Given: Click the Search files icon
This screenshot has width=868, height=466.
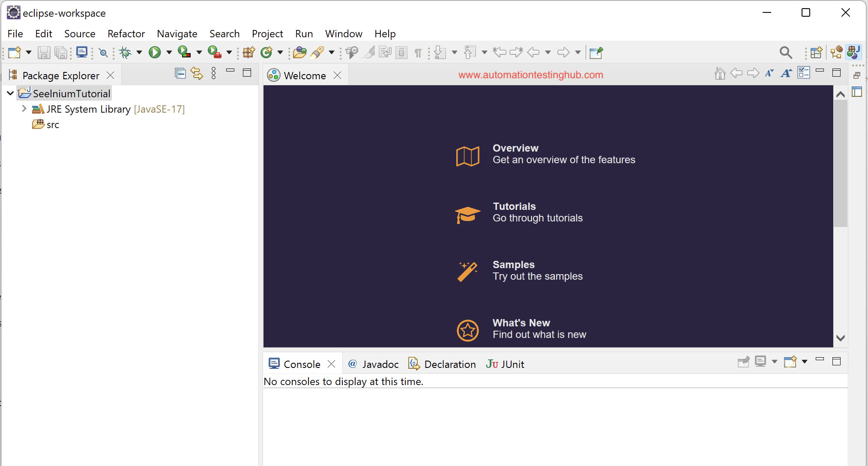Looking at the screenshot, I should point(786,52).
